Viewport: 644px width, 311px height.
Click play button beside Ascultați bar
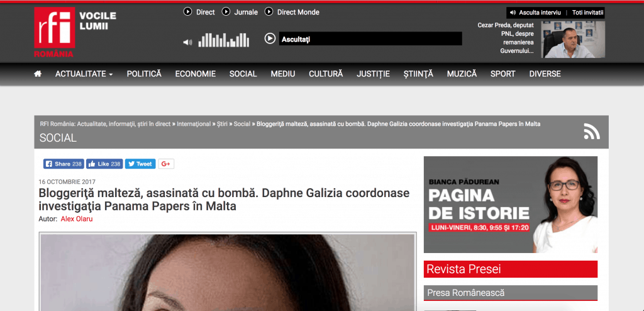coord(270,38)
